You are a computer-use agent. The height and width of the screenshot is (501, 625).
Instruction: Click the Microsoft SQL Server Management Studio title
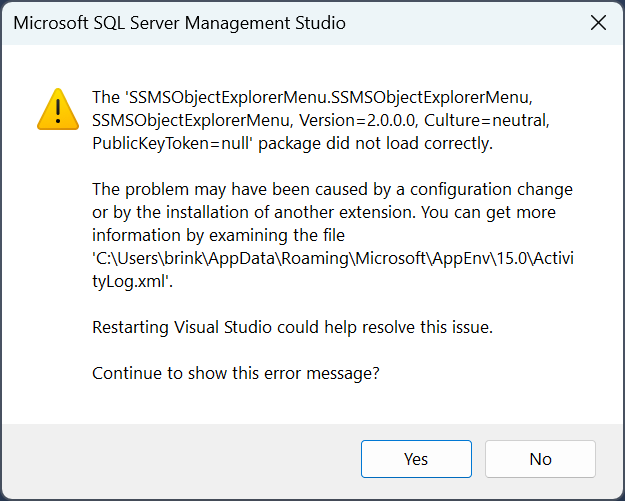[x=179, y=23]
